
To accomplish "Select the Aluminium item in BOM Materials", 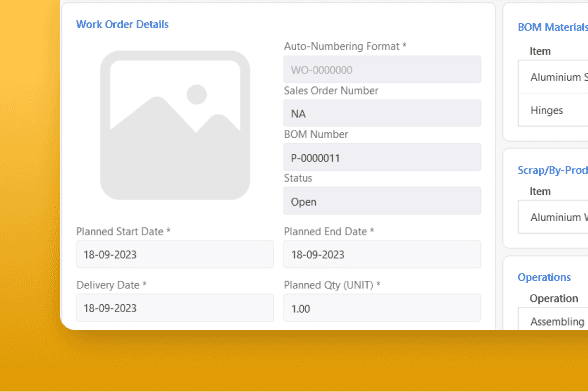I will 553,77.
